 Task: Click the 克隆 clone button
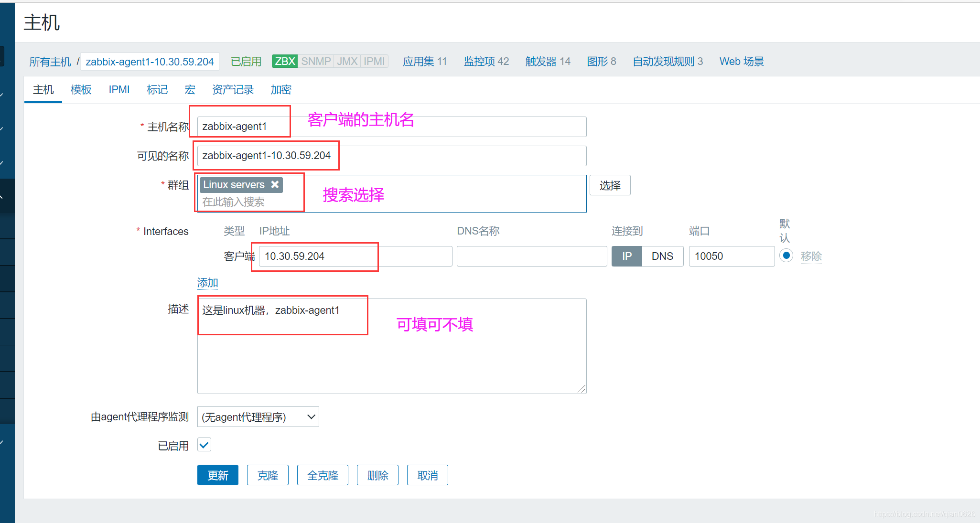point(268,475)
